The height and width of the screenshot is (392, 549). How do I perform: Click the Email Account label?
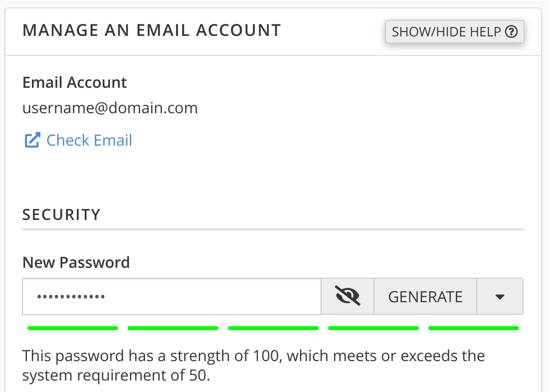click(75, 82)
